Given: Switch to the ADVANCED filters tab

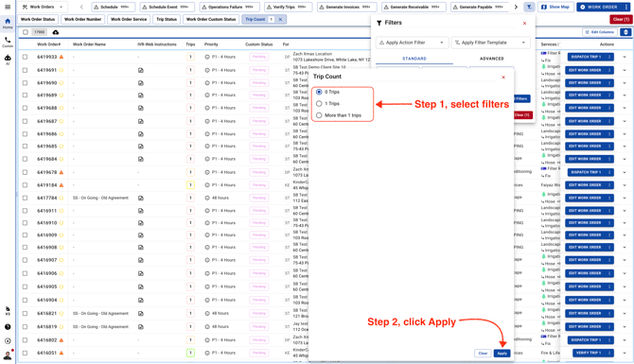Looking at the screenshot, I should pos(492,59).
